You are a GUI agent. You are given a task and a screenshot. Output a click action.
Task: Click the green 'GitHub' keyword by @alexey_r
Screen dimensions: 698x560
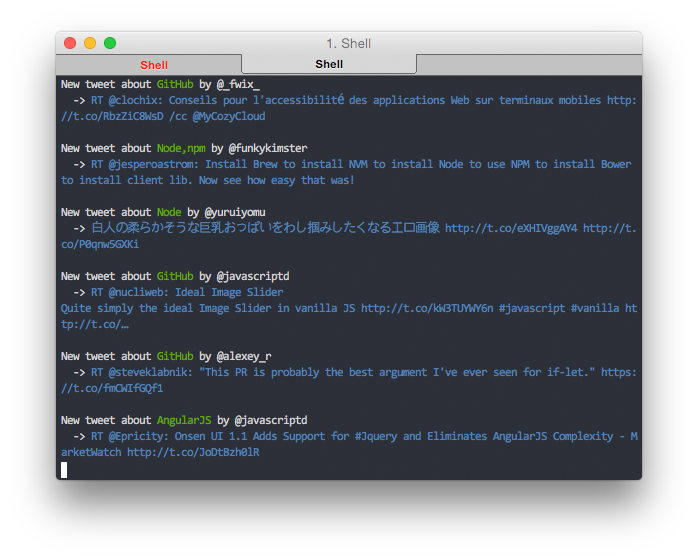pos(175,357)
